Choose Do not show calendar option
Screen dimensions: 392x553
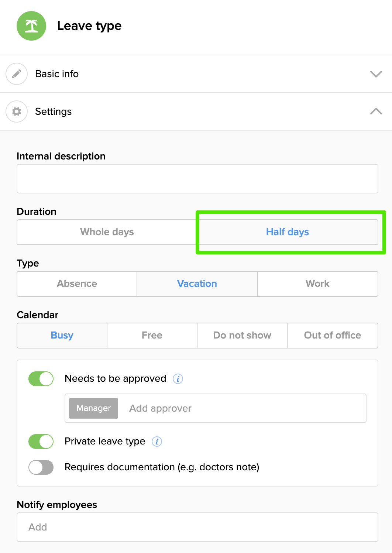pos(242,336)
